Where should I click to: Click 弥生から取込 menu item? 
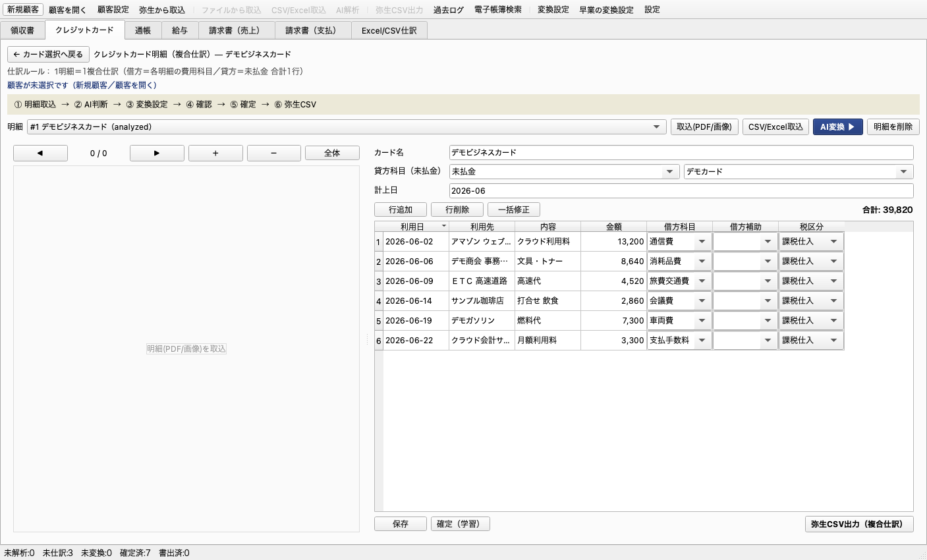click(162, 10)
